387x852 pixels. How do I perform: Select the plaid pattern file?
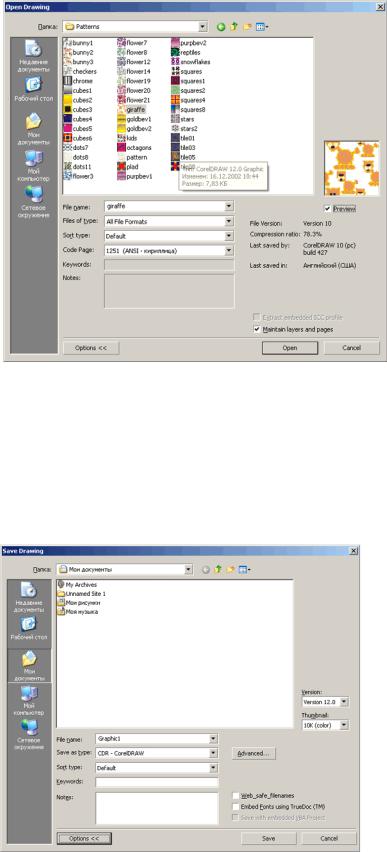click(128, 167)
